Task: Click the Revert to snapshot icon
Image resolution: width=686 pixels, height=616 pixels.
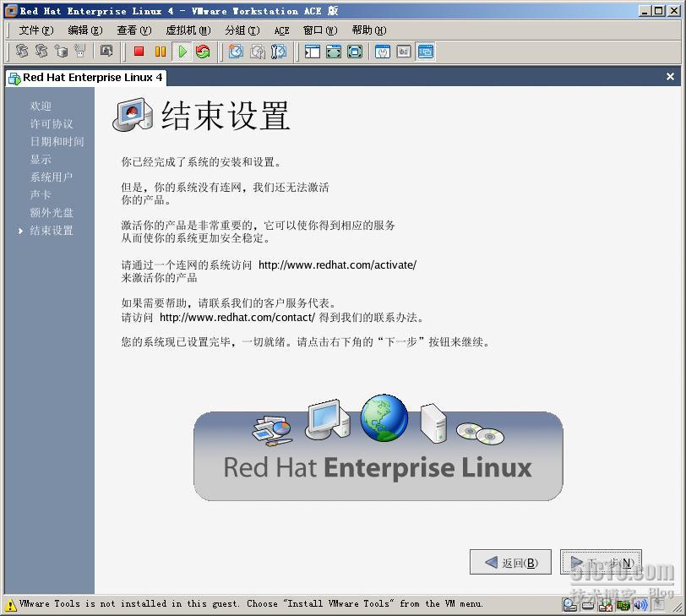Action: click(257, 52)
